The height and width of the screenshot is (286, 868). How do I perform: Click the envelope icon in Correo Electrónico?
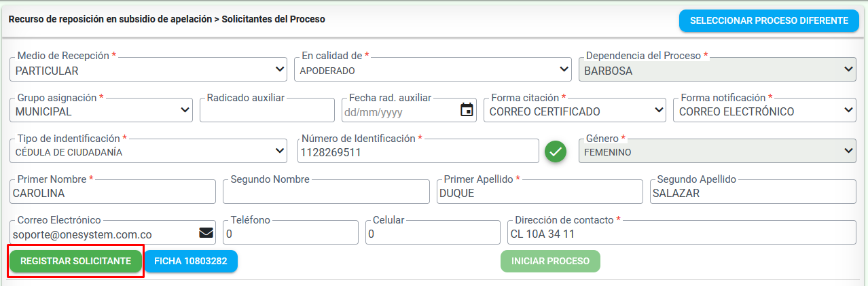click(x=206, y=233)
